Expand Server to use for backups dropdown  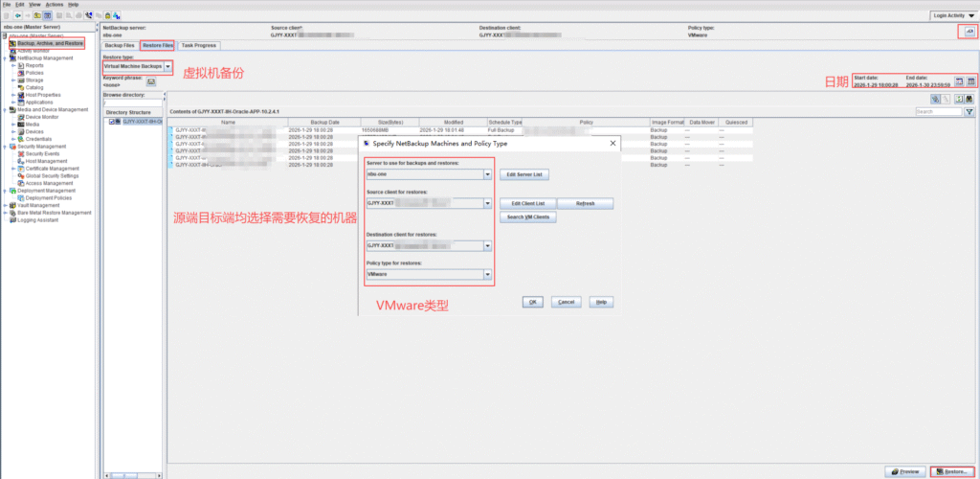(487, 175)
